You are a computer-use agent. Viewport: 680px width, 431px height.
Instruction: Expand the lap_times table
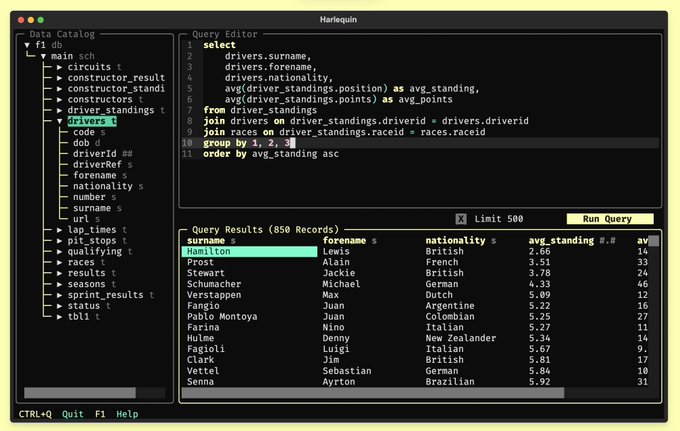click(x=59, y=230)
